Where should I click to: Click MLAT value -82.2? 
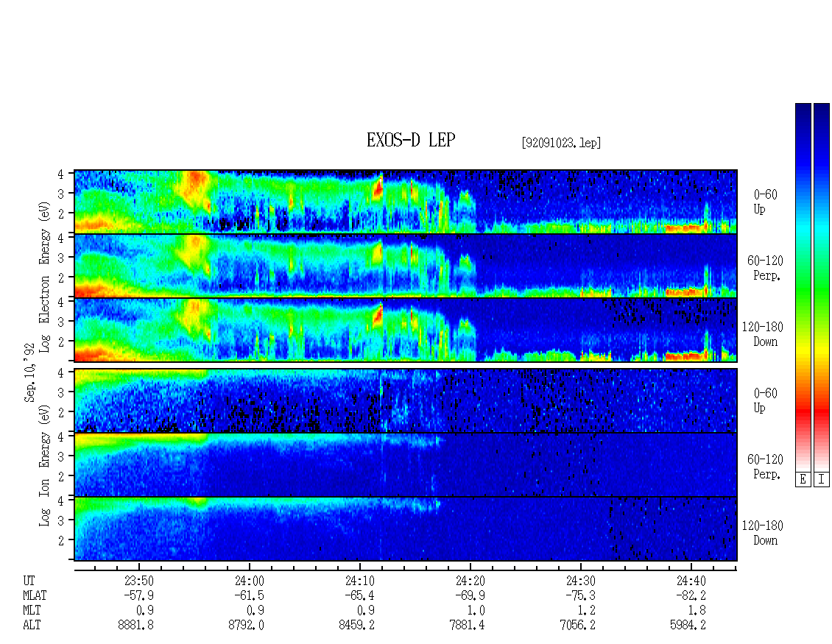click(691, 595)
